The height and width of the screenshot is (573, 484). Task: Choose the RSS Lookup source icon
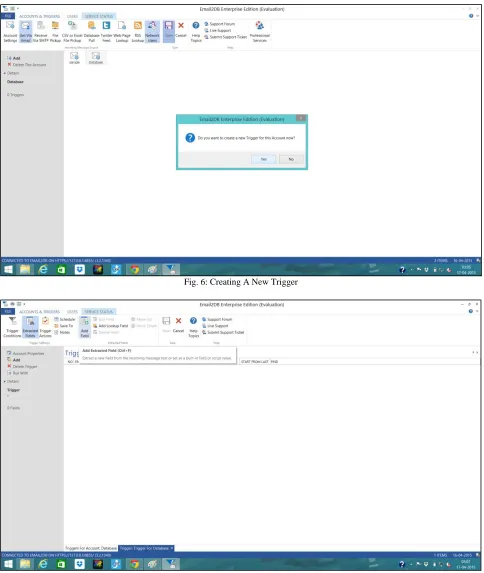tap(137, 32)
